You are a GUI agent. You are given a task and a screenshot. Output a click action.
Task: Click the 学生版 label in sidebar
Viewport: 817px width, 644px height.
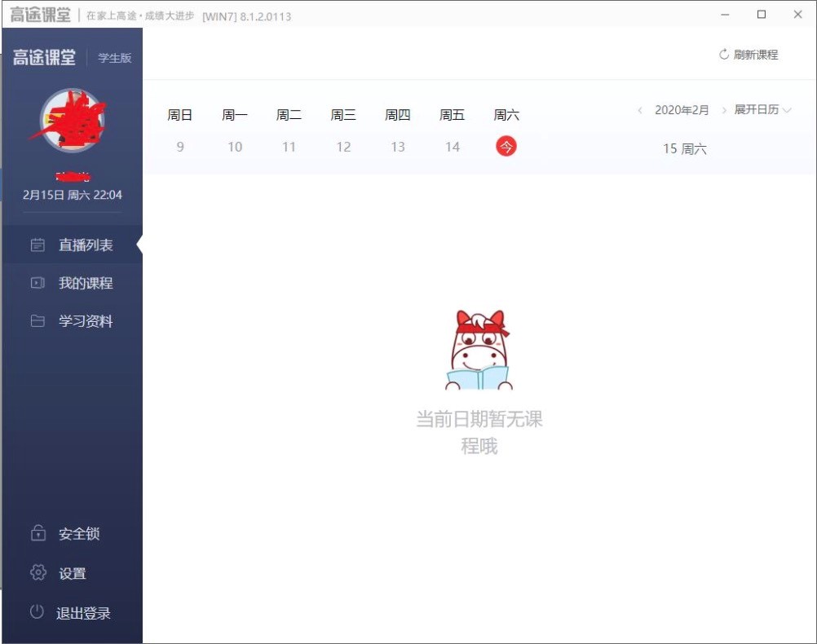coord(115,58)
